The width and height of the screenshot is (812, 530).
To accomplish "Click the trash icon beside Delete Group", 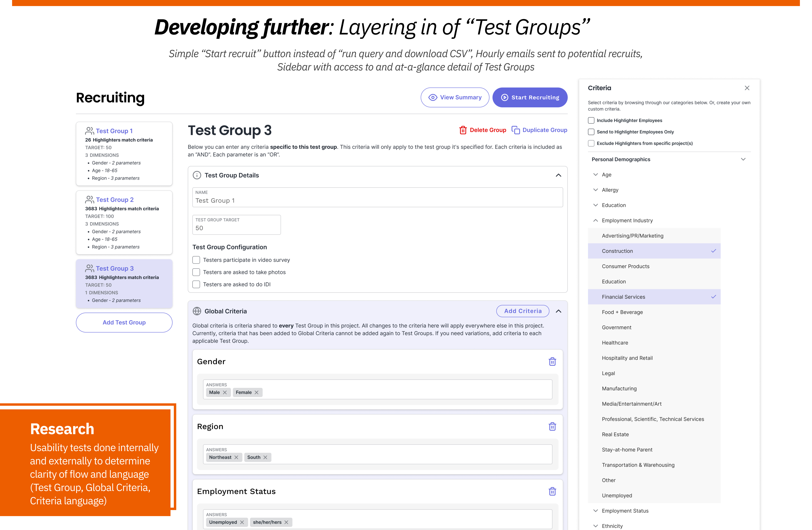I will click(x=463, y=130).
